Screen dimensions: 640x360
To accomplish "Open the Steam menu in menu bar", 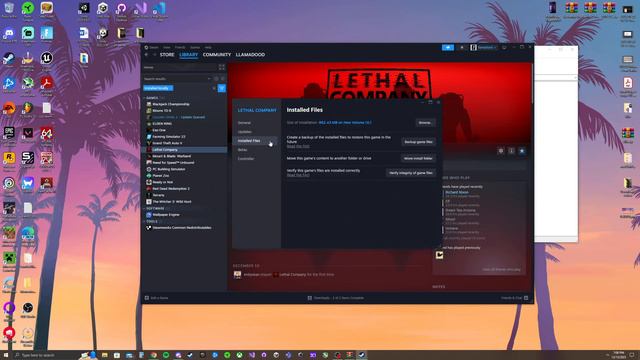I will click(154, 47).
